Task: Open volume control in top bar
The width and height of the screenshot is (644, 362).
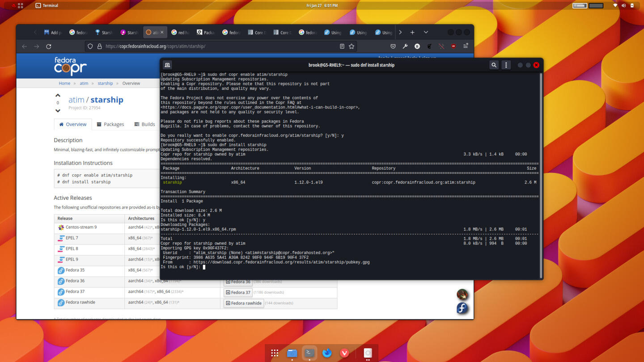Action: (623, 5)
